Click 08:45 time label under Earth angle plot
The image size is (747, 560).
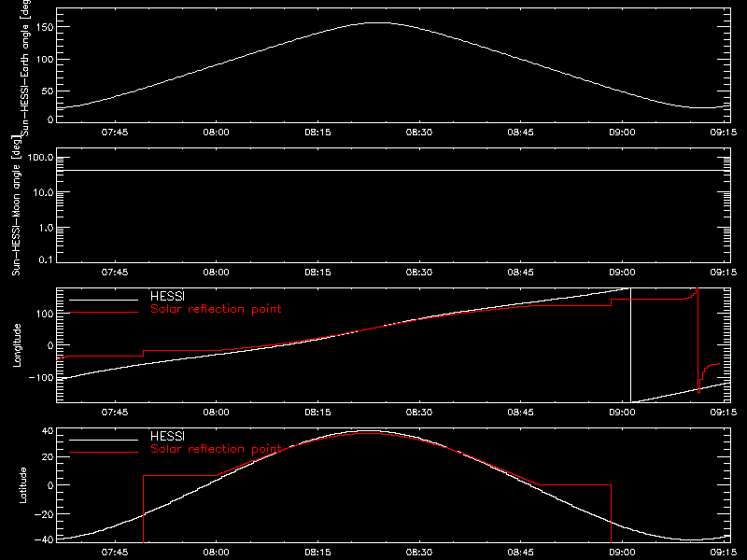(521, 133)
